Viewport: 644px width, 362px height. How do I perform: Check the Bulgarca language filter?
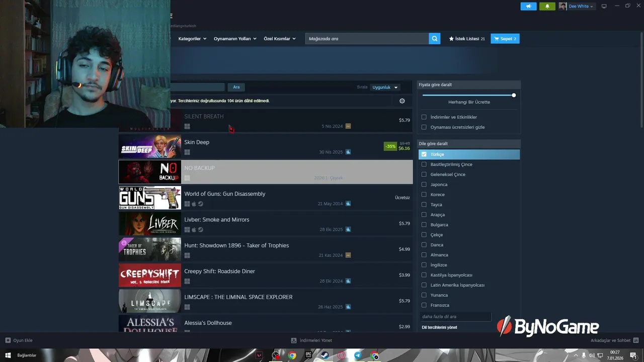coord(424,225)
